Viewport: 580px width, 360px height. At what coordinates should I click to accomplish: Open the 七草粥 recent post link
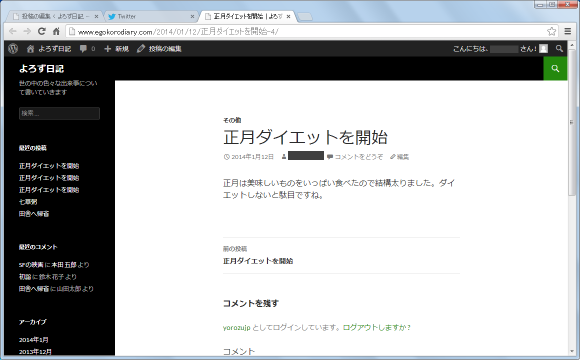(x=28, y=202)
